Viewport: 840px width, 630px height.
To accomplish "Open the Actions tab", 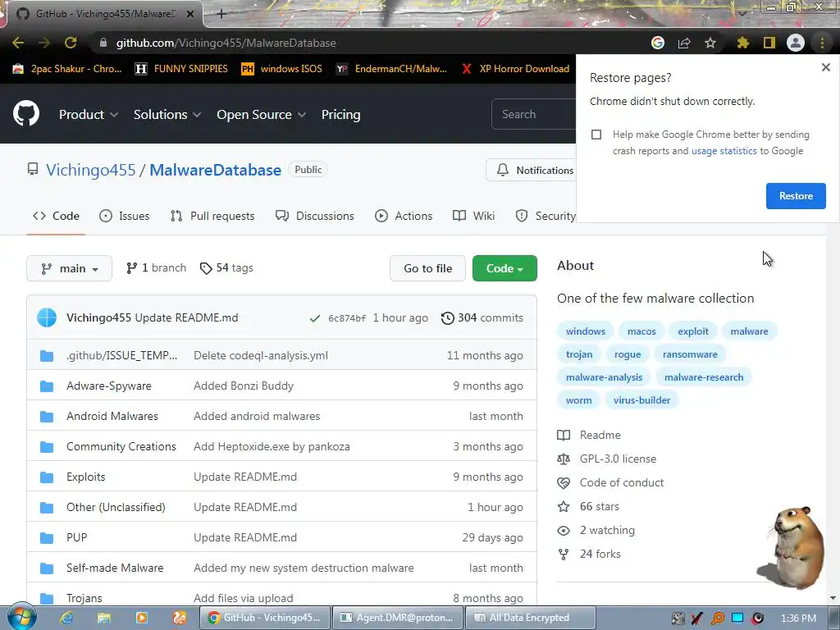I will click(404, 216).
